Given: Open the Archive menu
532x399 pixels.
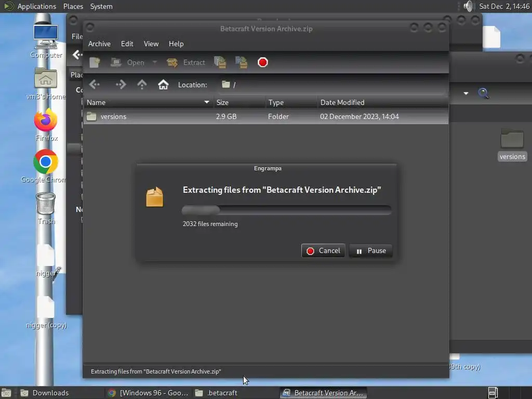Looking at the screenshot, I should [x=99, y=44].
